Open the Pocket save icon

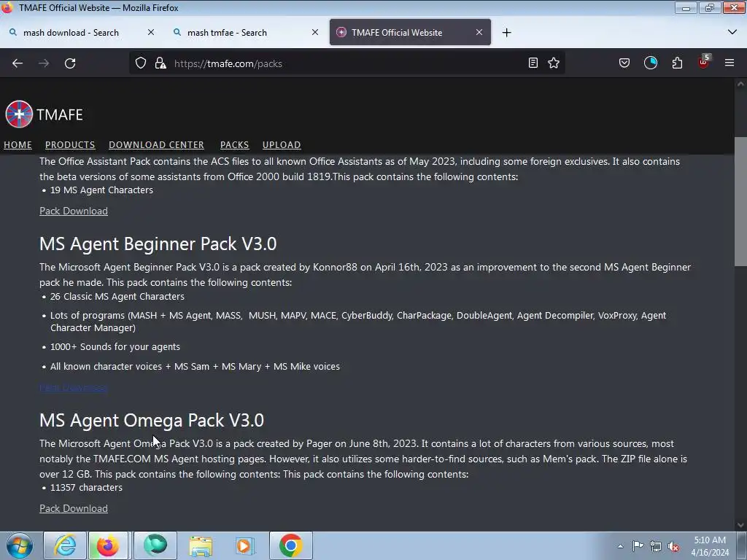click(x=624, y=63)
